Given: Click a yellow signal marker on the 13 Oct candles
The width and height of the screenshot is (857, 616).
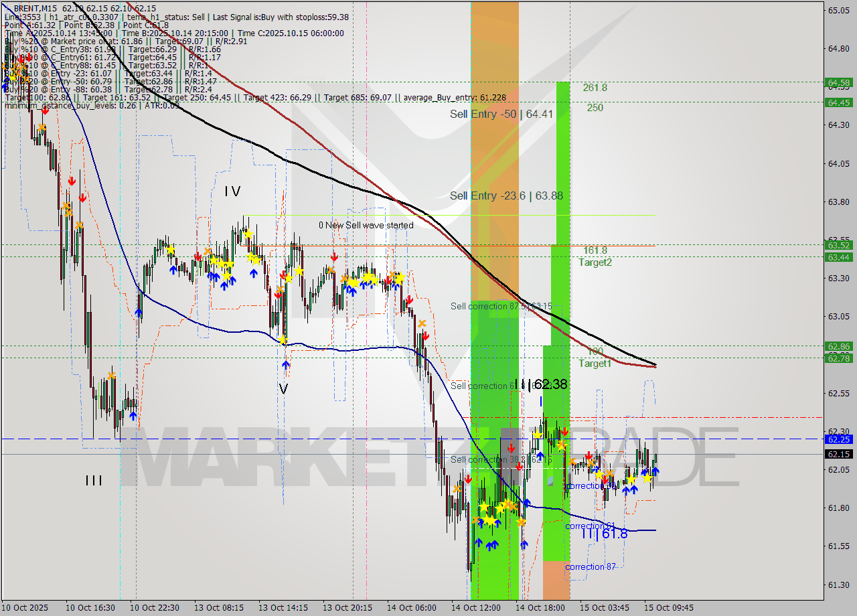Looking at the screenshot, I should pyautogui.click(x=248, y=235).
